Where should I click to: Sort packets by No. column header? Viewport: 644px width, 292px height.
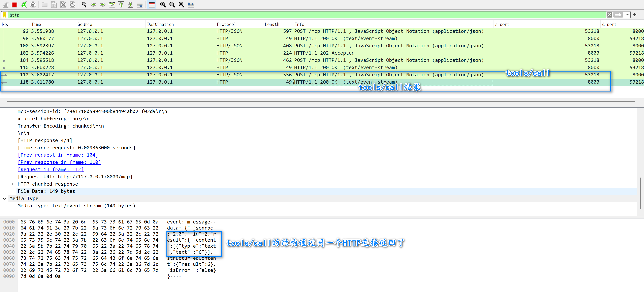click(x=15, y=24)
